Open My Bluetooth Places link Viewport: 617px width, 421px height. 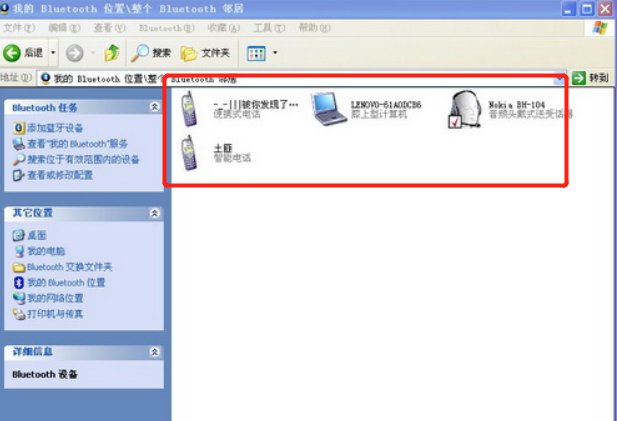(x=67, y=283)
